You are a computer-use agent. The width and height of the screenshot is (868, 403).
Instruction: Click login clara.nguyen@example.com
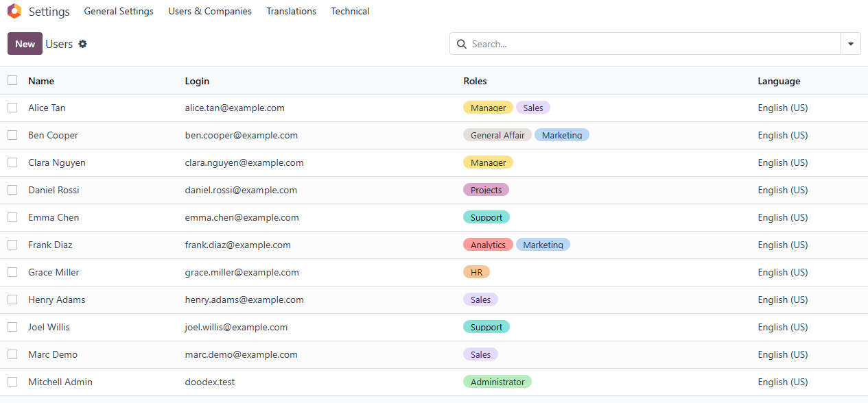244,162
